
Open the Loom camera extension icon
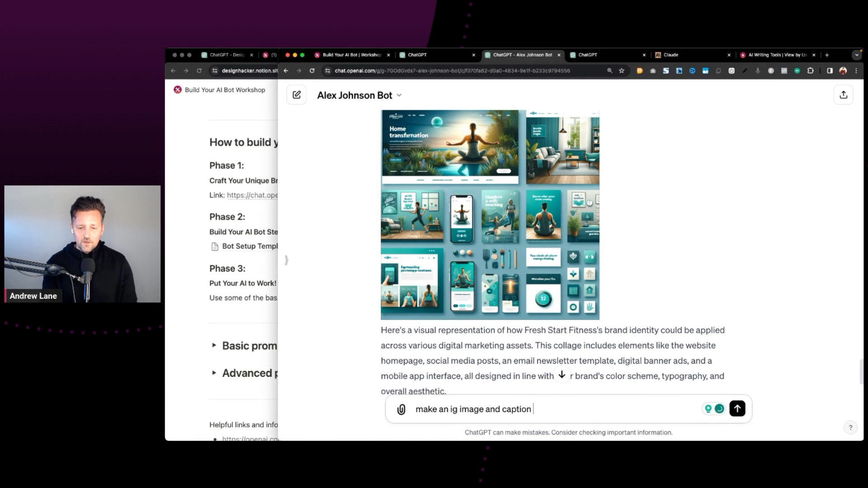point(653,71)
